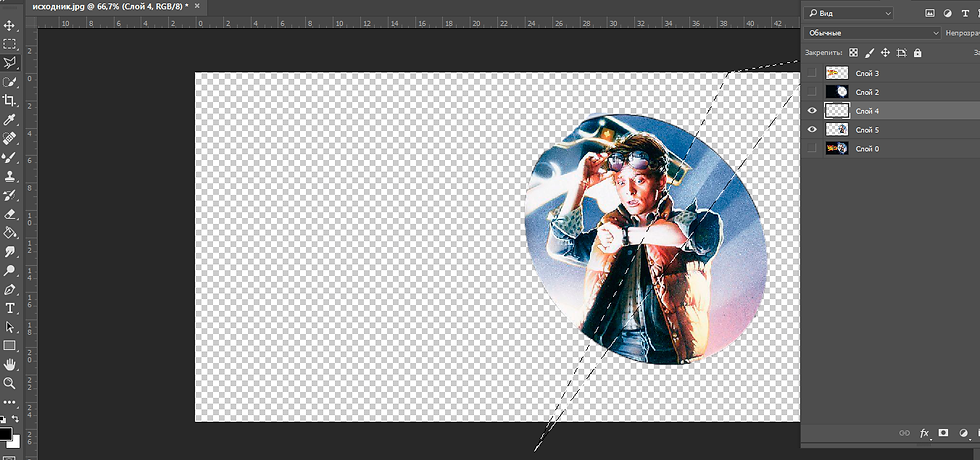Lock image pixels with brush icon
Screen dimensions: 980x460
[869, 53]
